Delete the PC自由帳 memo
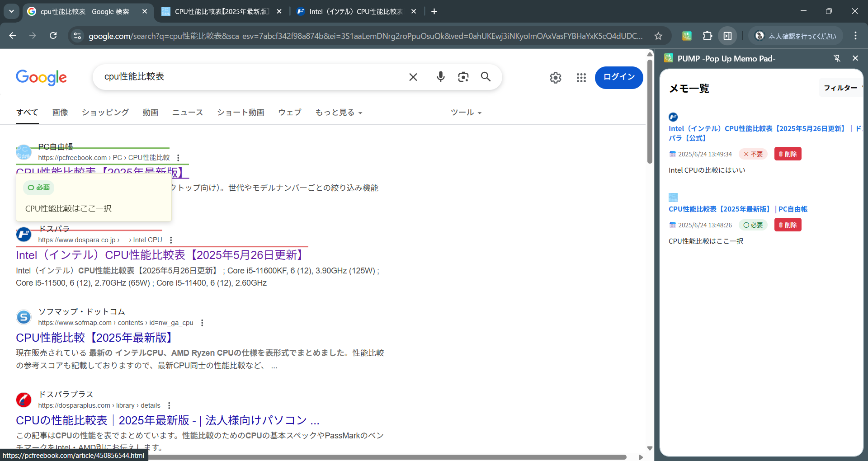 (x=788, y=225)
